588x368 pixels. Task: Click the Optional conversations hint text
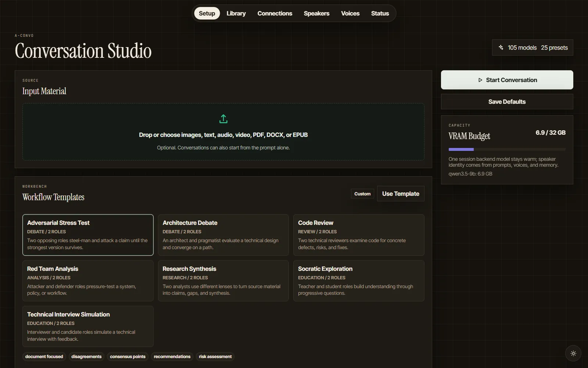coord(223,148)
